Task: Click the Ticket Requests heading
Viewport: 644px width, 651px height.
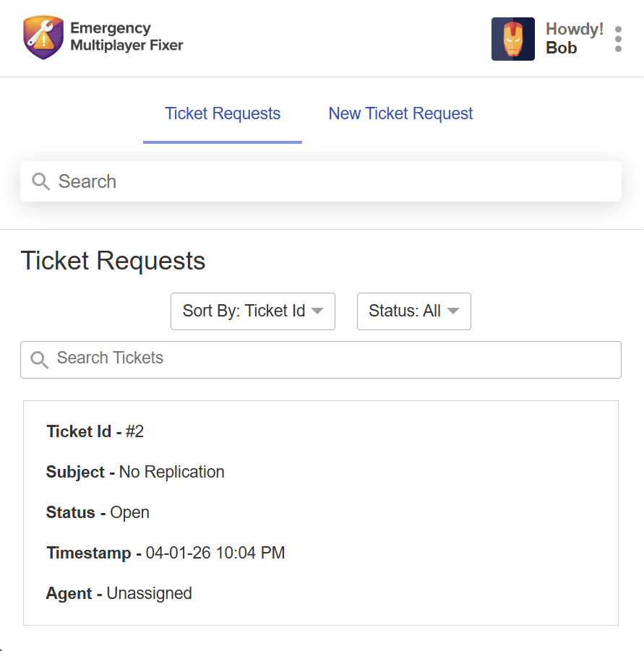Action: (x=113, y=260)
